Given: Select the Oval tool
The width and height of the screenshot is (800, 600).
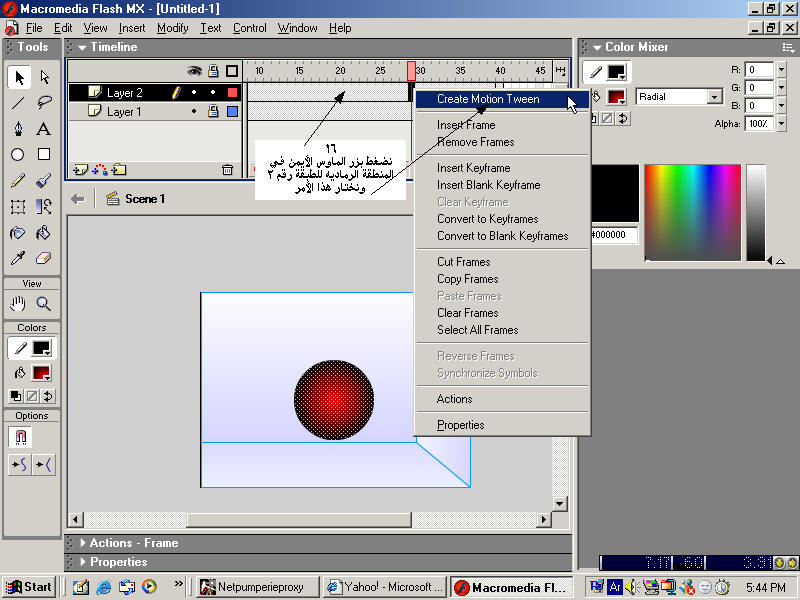Looking at the screenshot, I should (x=18, y=155).
